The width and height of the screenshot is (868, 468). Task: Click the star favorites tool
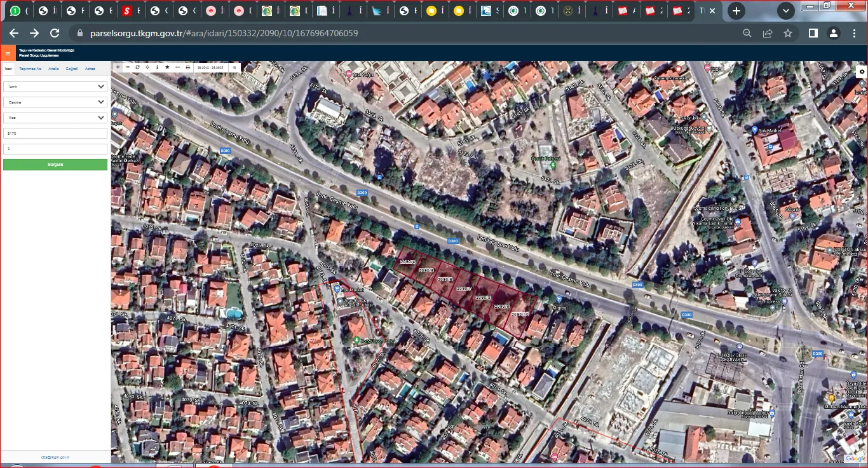coord(167,67)
